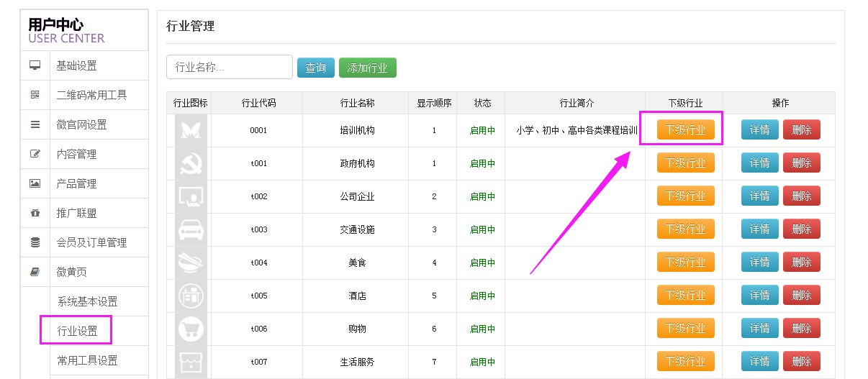Click the green 添加行业 button
This screenshot has height=379, width=868.
click(x=368, y=68)
